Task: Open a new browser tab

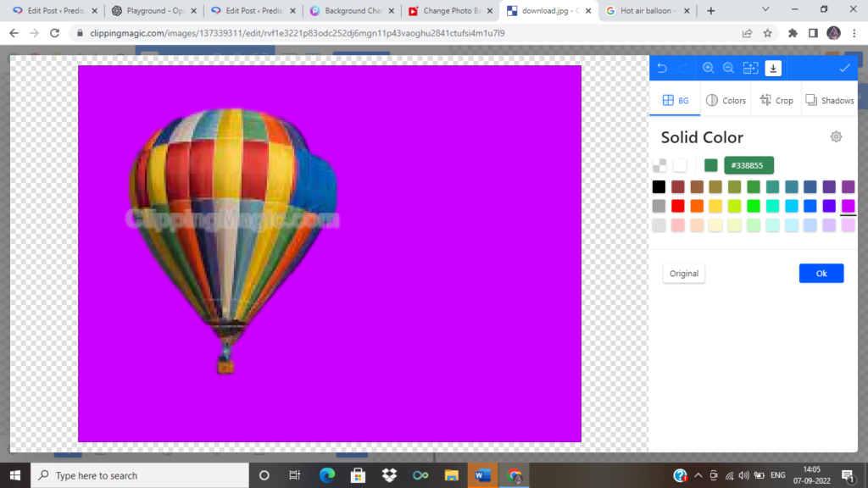Action: point(711,10)
